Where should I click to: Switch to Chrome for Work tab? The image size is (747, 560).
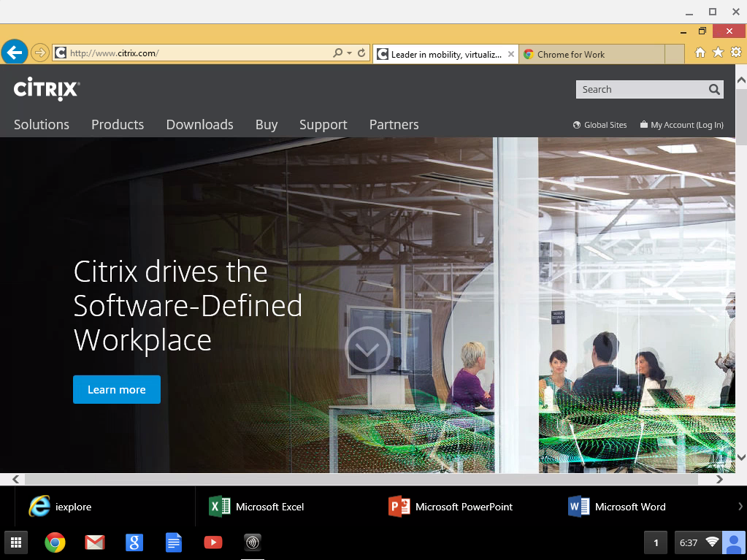[x=570, y=54]
